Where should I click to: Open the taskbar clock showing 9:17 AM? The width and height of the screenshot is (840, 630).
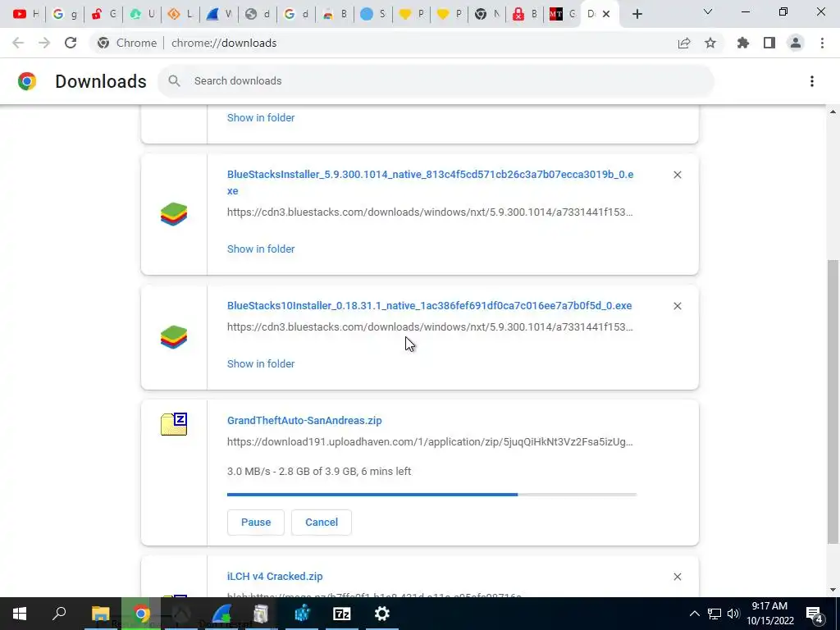point(770,614)
